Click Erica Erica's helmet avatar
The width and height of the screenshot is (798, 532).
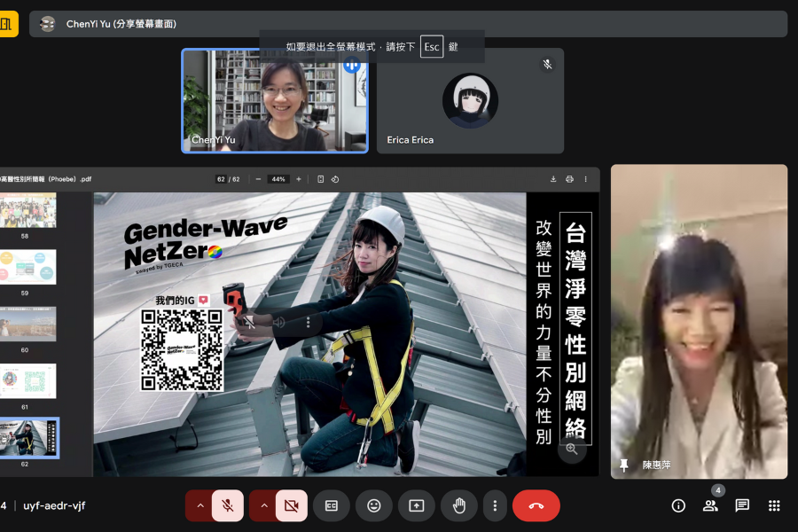click(x=470, y=100)
